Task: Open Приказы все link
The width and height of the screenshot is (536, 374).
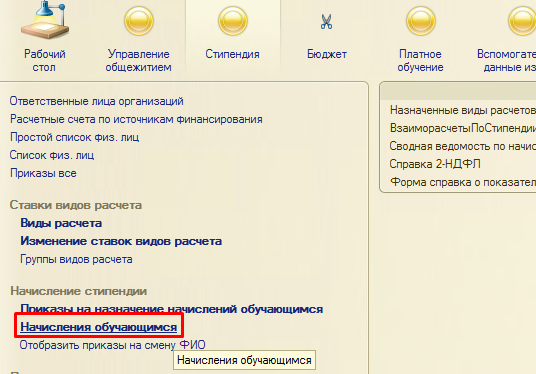Action: [x=43, y=173]
